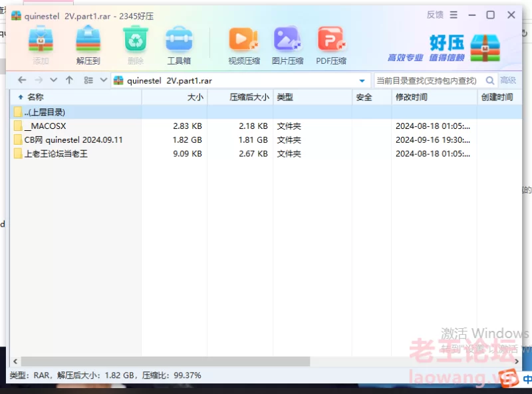Image resolution: width=532 pixels, height=394 pixels.
Task: Click the 上老王论坛当老王 folder icon
Action: 18,153
